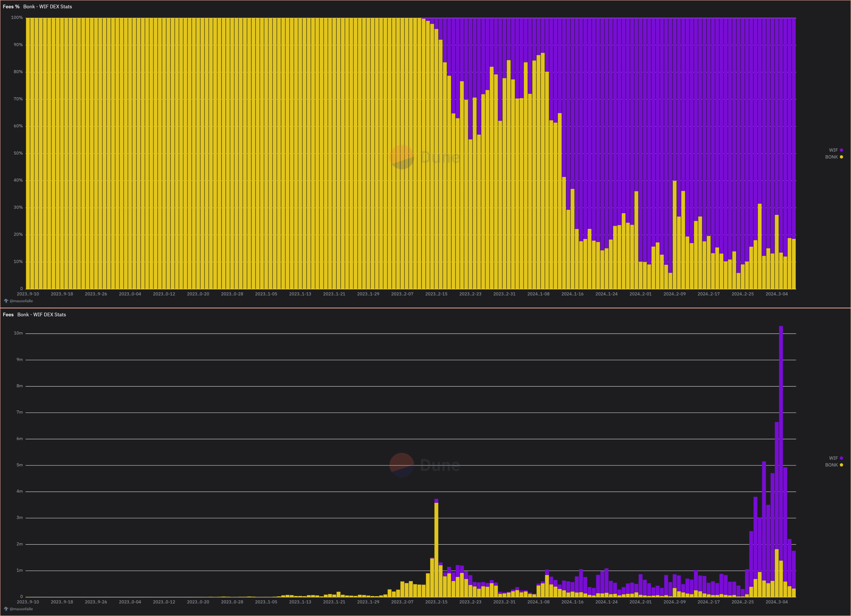
Task: Click yellow BONK dot in Fees % legend
Action: pyautogui.click(x=841, y=157)
